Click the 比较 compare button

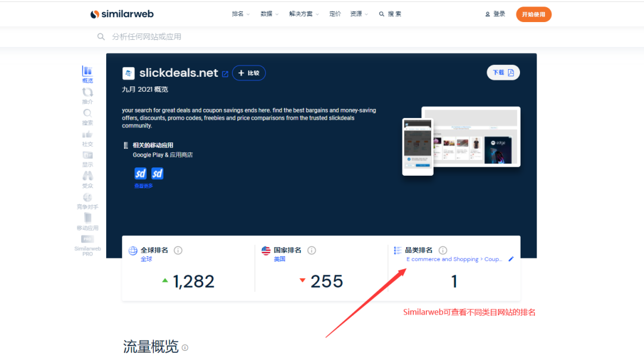coord(249,73)
